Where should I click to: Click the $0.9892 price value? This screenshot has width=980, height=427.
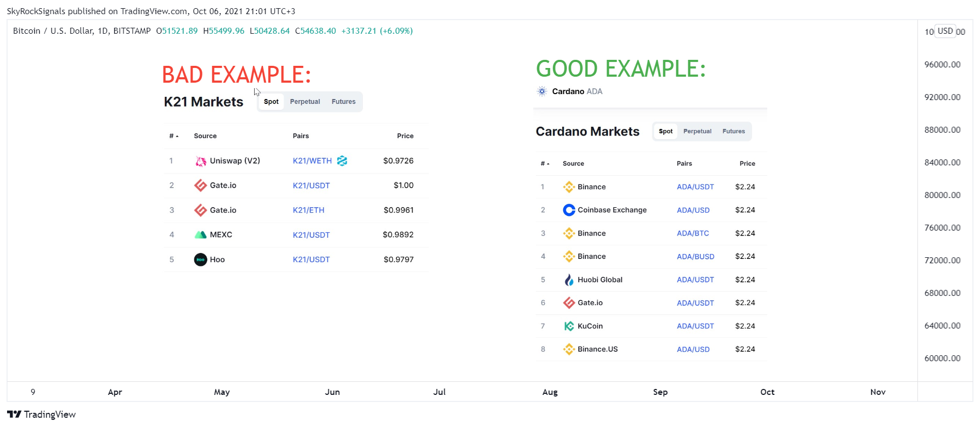398,235
